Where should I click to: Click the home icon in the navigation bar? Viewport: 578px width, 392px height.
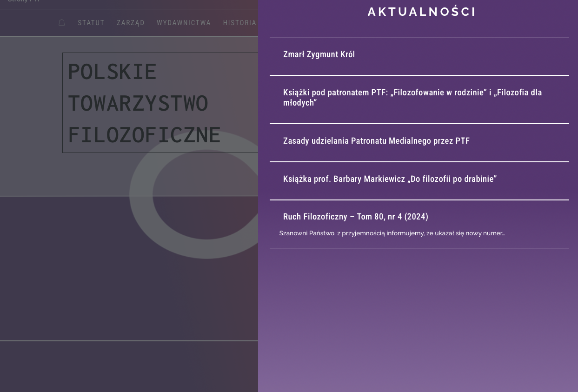pos(62,23)
